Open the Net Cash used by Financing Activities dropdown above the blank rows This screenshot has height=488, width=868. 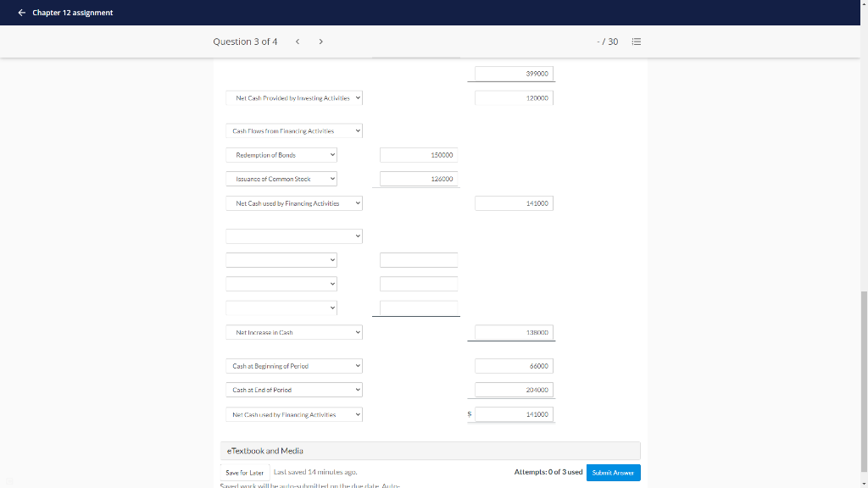pos(294,203)
